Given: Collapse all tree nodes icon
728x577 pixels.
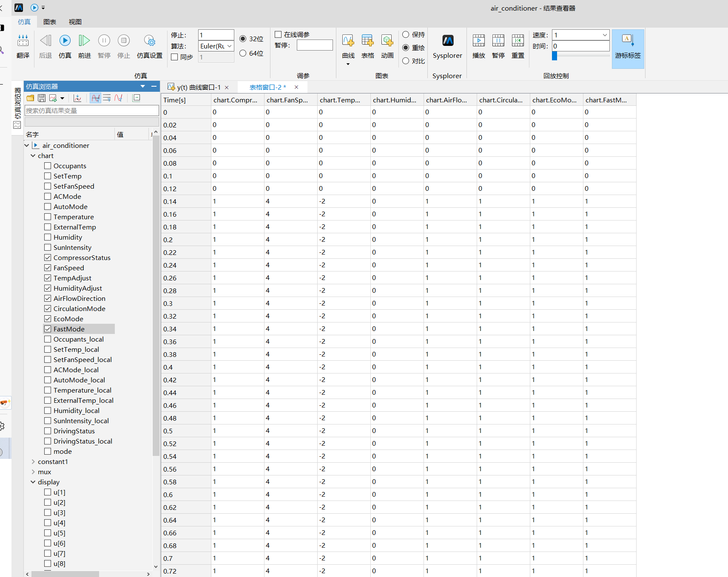Looking at the screenshot, I should coord(136,98).
